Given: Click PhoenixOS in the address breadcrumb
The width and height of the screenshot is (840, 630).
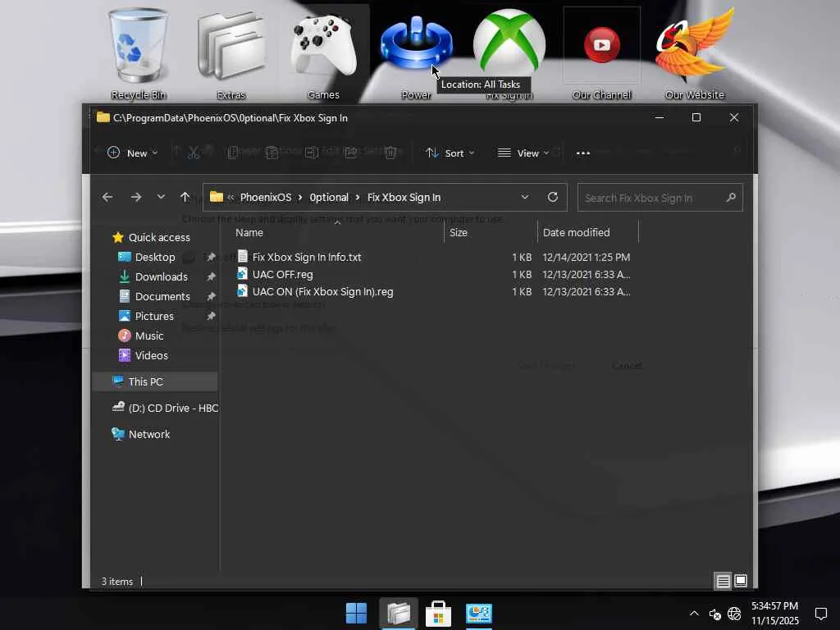Looking at the screenshot, I should (266, 197).
